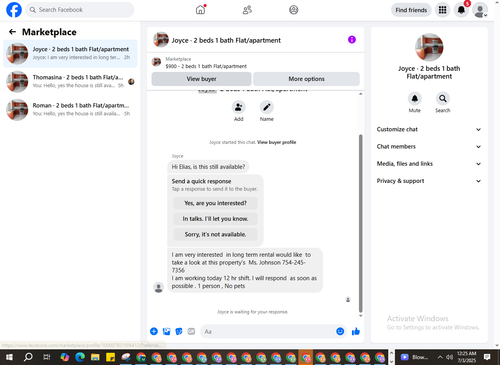Launch Copilot from the taskbar
This screenshot has width=500, height=365.
[65, 357]
